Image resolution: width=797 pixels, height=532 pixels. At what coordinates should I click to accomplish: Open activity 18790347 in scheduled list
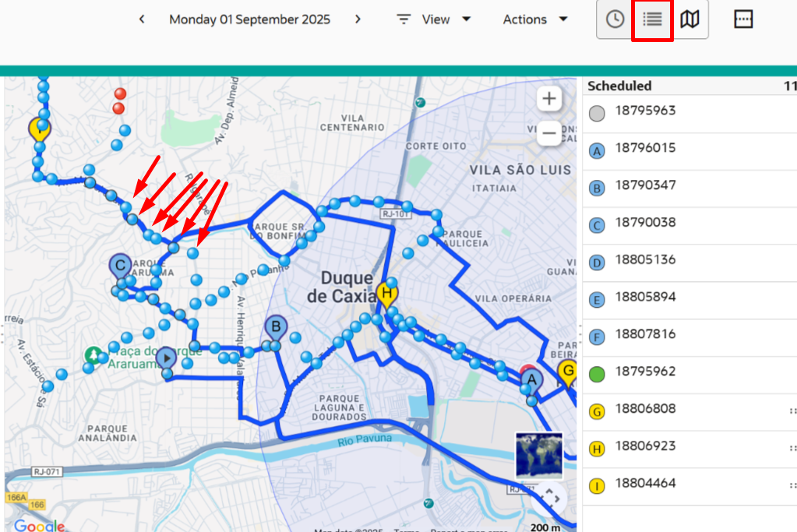tap(689, 188)
